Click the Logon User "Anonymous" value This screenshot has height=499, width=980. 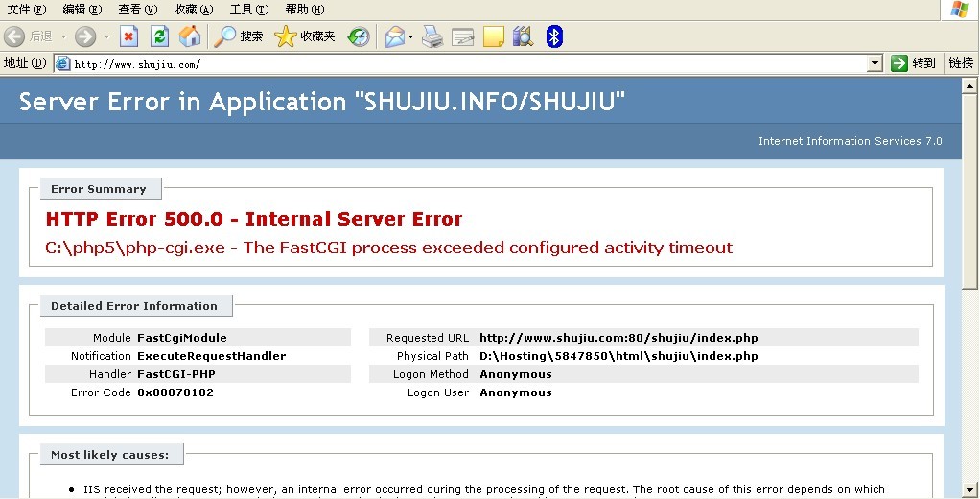coord(516,392)
